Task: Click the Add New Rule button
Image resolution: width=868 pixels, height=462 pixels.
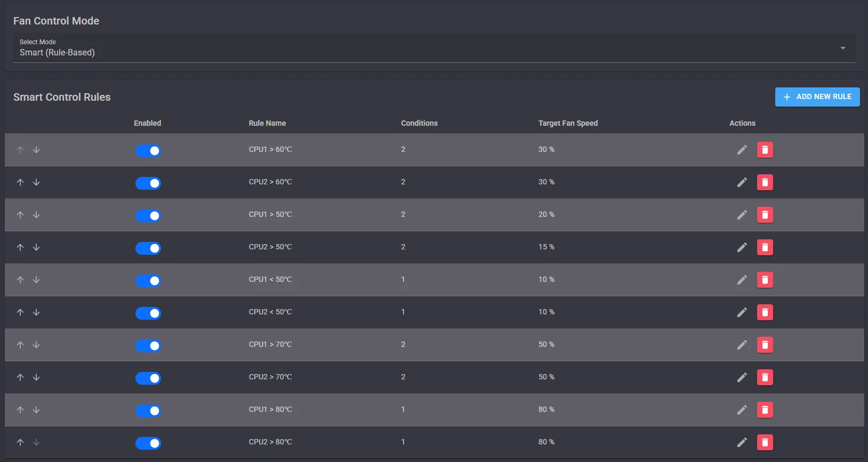Action: pyautogui.click(x=817, y=97)
